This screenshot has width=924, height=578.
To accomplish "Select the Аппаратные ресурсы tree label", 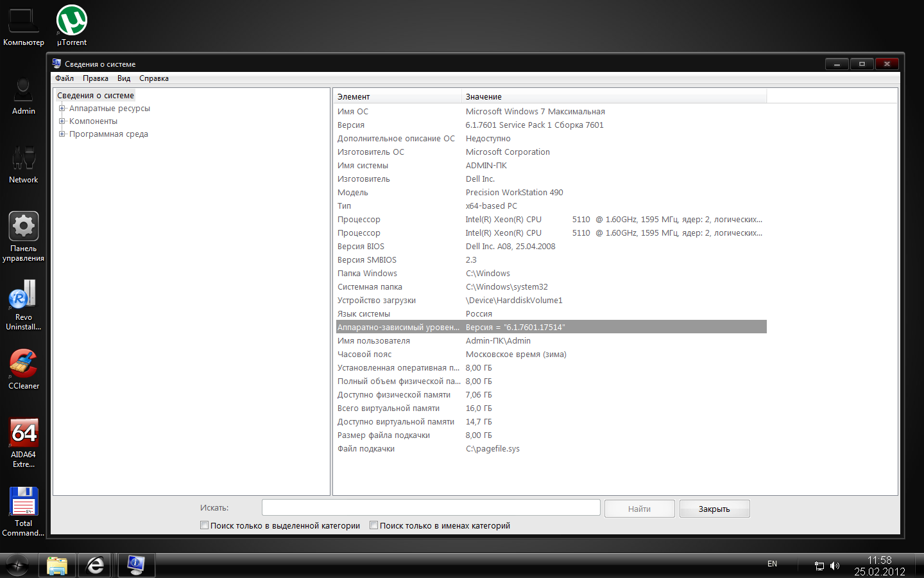I will (110, 108).
